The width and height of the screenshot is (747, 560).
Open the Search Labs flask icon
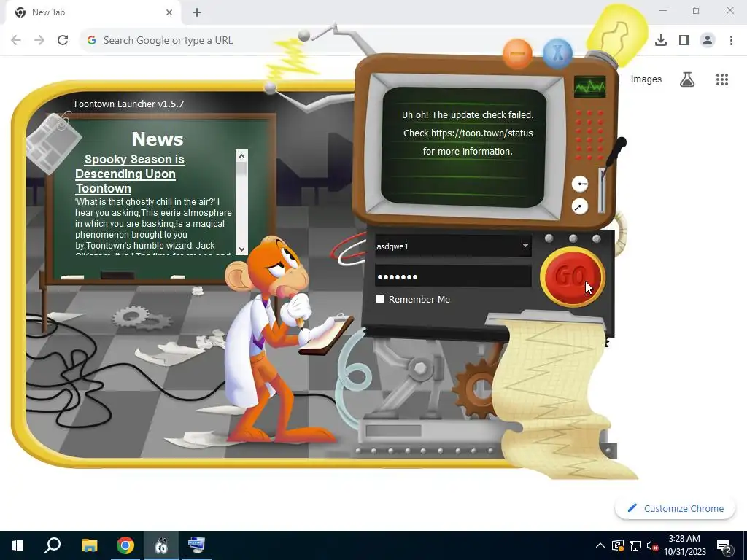[687, 79]
